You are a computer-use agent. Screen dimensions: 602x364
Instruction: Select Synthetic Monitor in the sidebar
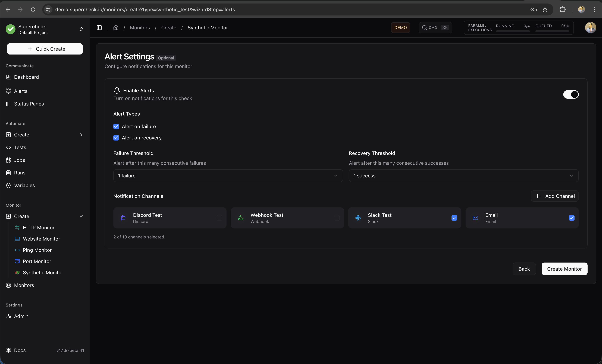point(43,272)
